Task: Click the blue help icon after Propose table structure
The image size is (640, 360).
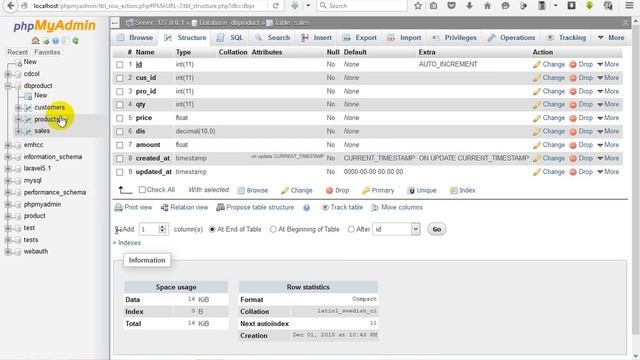Action: click(307, 208)
